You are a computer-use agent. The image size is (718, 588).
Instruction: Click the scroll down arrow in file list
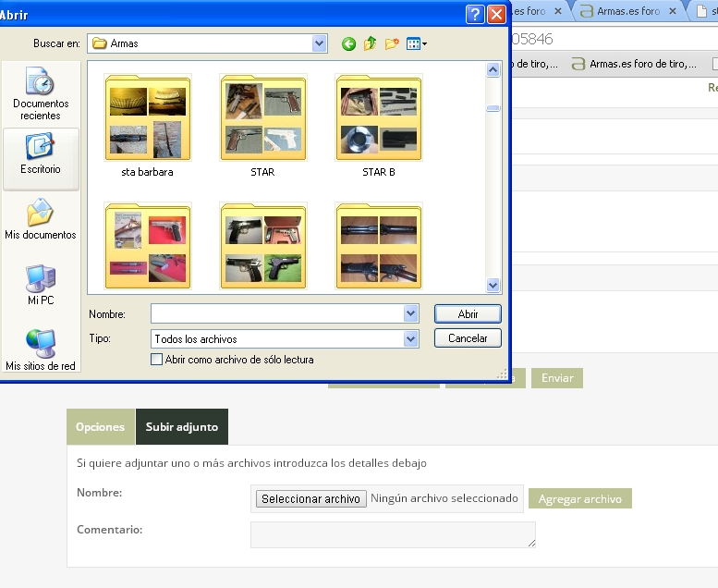pyautogui.click(x=493, y=286)
